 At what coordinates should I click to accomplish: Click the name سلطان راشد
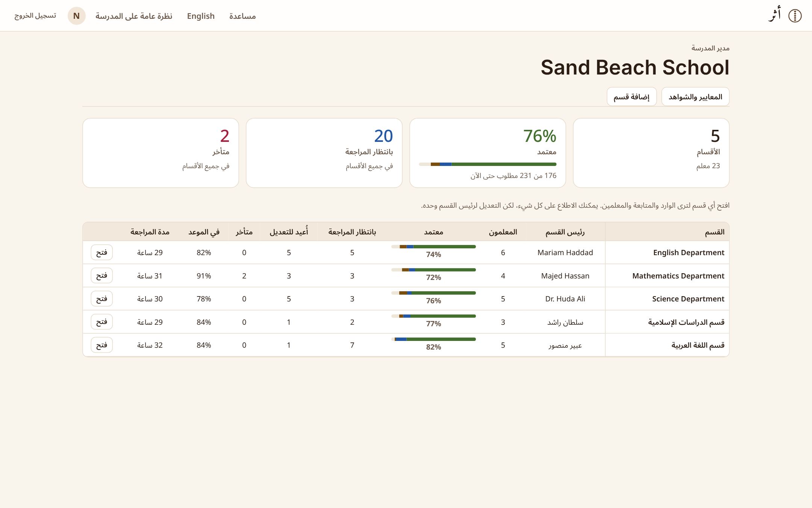(565, 322)
